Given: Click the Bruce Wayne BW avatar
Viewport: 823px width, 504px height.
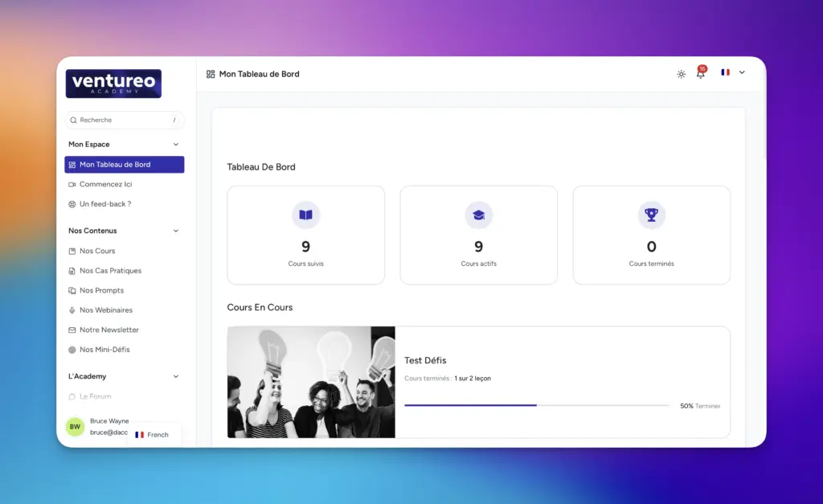Looking at the screenshot, I should [x=75, y=427].
